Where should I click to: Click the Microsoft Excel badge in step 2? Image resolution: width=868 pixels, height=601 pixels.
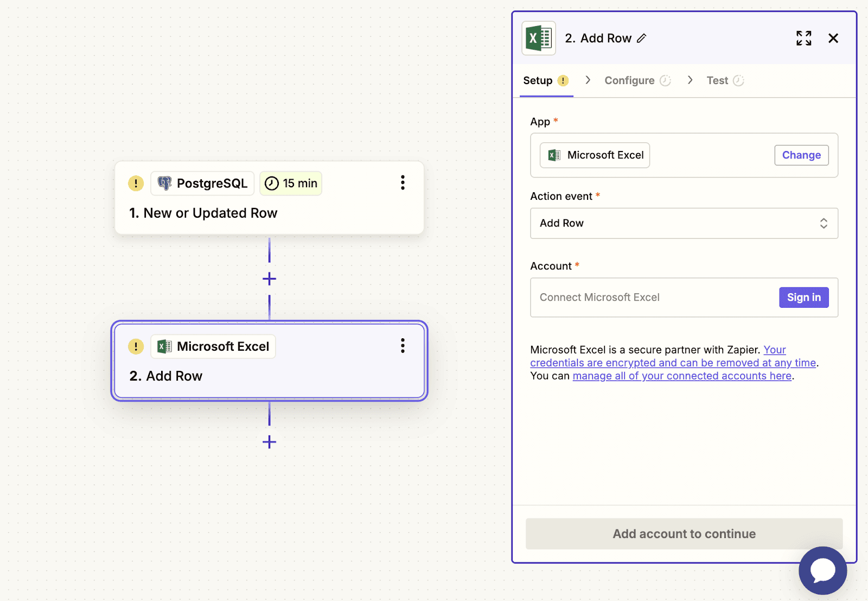point(213,346)
